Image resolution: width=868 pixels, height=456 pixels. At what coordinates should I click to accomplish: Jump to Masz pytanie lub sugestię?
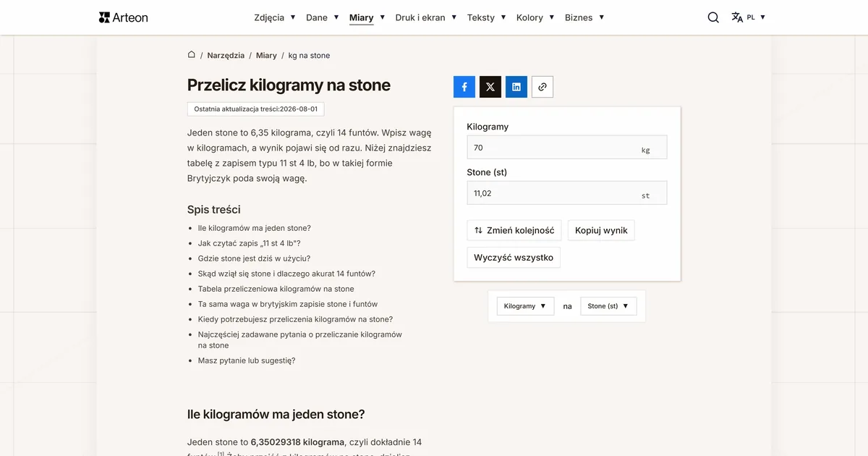coord(247,360)
